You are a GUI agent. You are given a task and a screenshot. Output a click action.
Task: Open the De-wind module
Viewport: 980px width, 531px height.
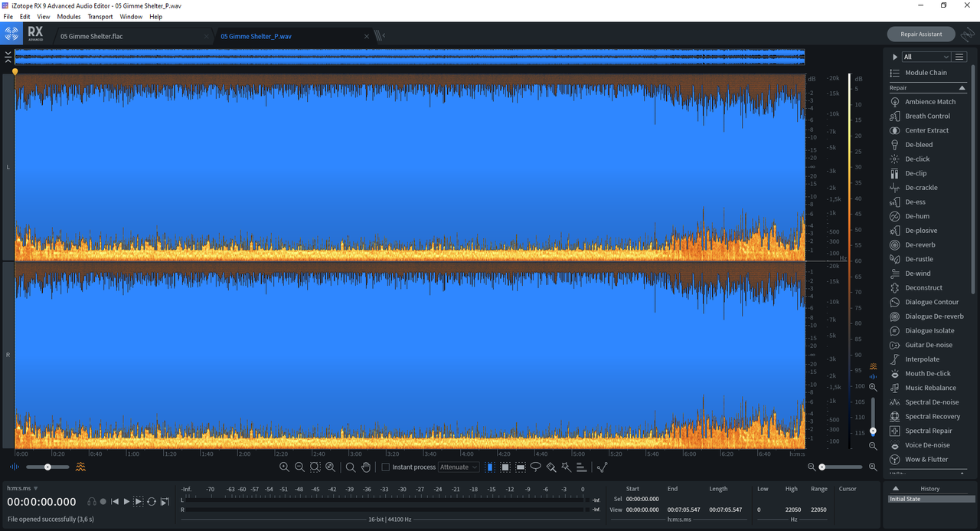pos(911,274)
